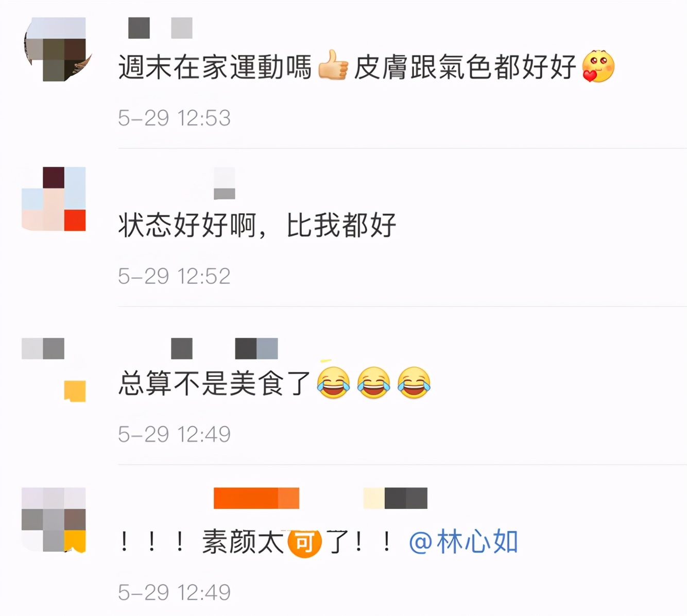Image resolution: width=687 pixels, height=616 pixels.
Task: Open the third commenter's avatar
Action: [x=54, y=370]
